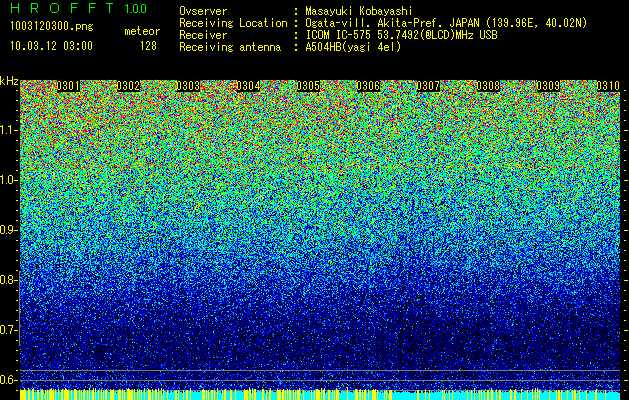Click the 1.1 frequency axis label
The height and width of the screenshot is (400, 629).
click(9, 130)
